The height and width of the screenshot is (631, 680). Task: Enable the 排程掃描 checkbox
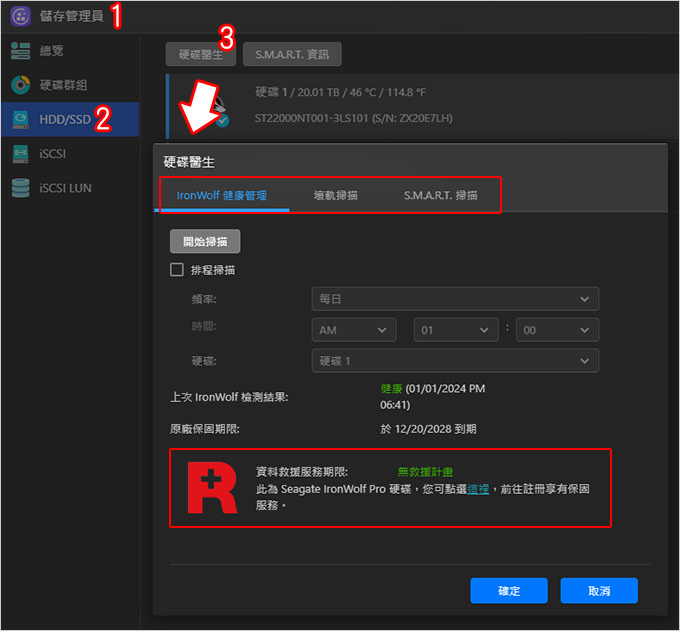coord(177,270)
